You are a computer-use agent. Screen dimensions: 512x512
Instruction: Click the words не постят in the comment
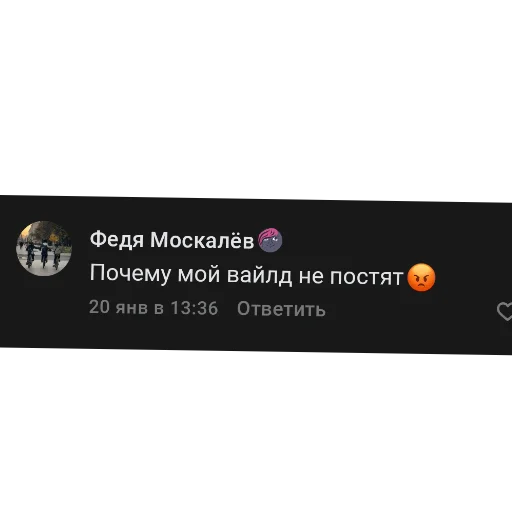(x=351, y=276)
